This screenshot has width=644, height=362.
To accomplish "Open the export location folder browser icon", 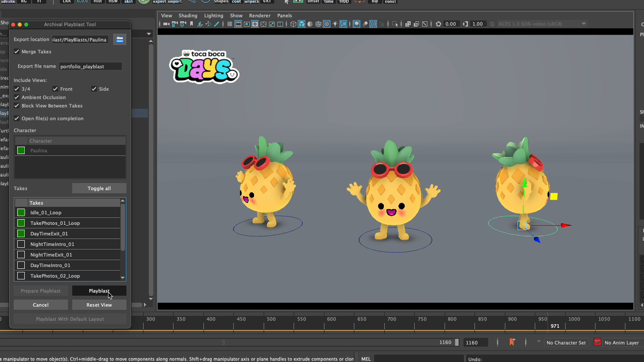I will click(x=120, y=39).
